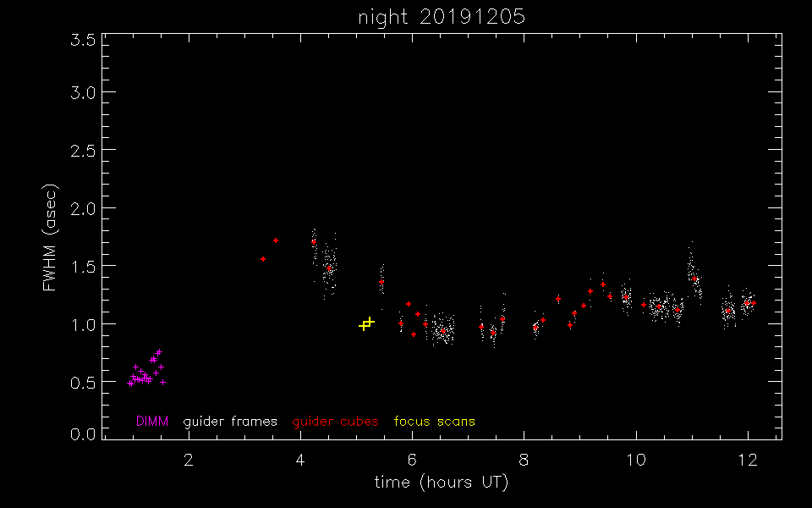Click the x-axis tick label '4'
The image size is (812, 508).
point(300,459)
